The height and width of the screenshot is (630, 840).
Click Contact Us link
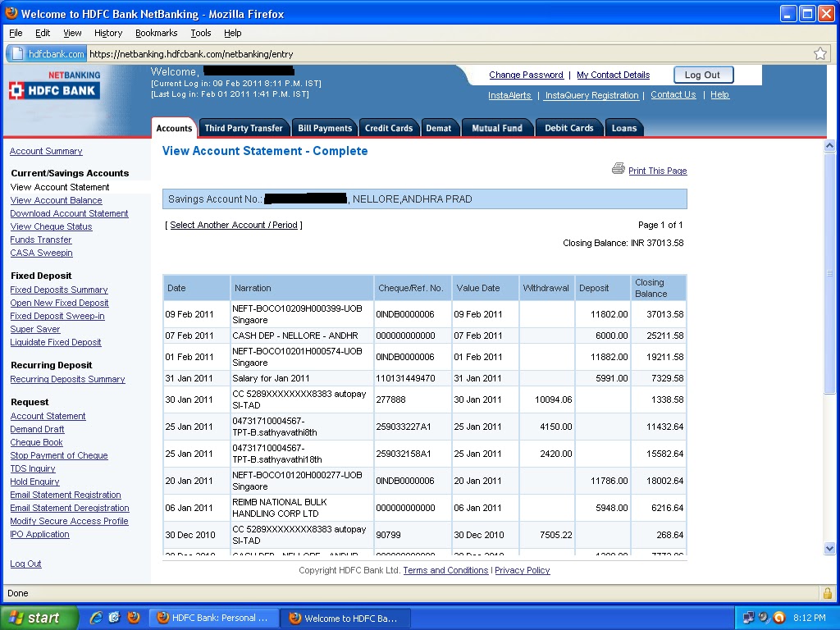click(673, 95)
